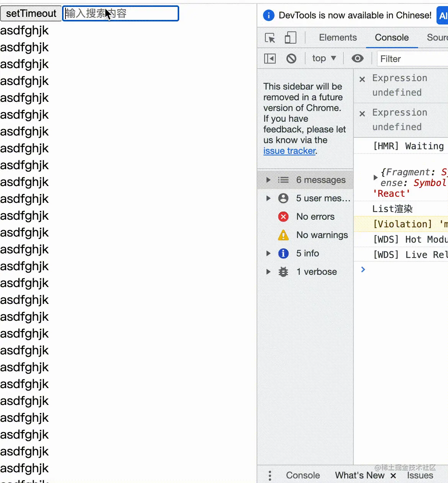The image size is (448, 483).
Task: Click the user messages person icon
Action: (x=283, y=198)
